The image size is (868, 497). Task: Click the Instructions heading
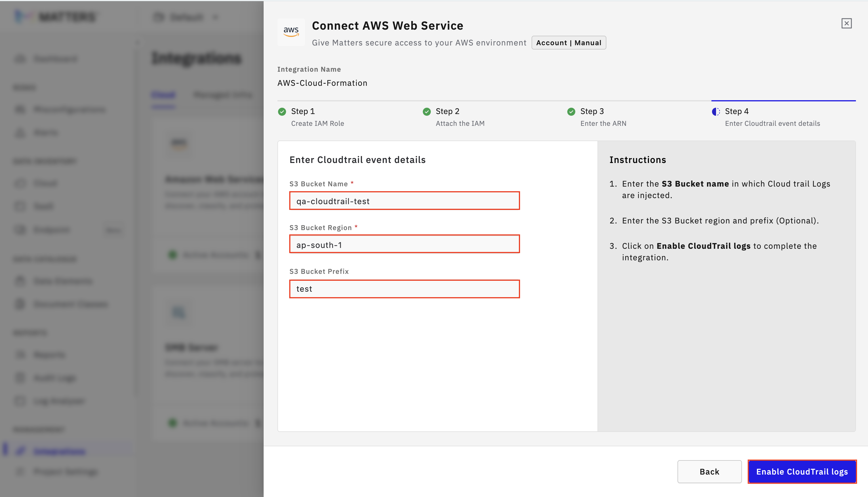tap(638, 160)
